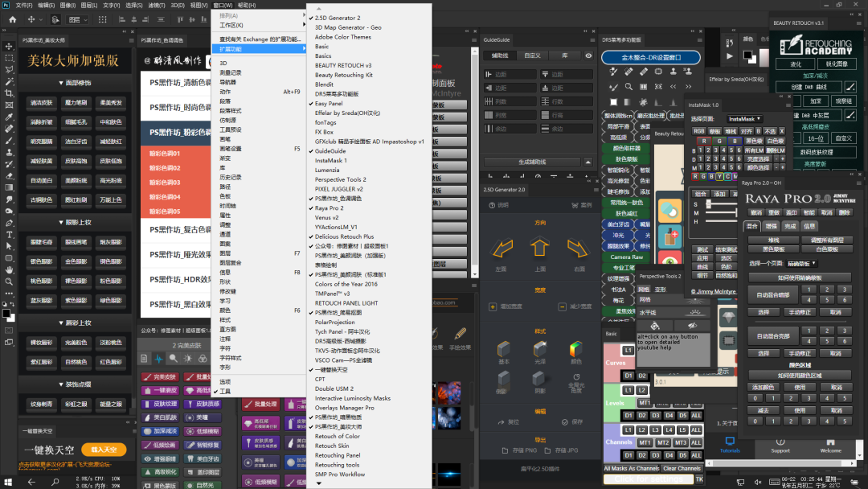Viewport: 868px width, 489px height.
Task: Select the Magic Wand tool
Action: tap(9, 81)
